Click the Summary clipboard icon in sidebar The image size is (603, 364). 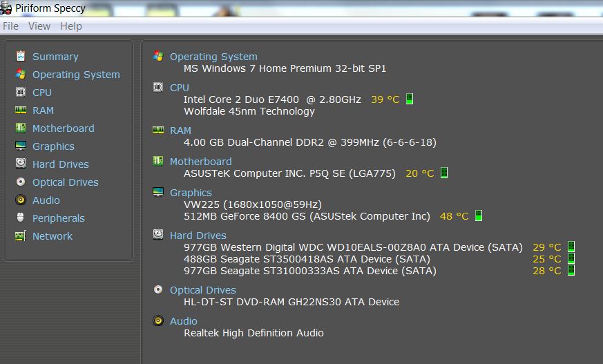coord(21,56)
